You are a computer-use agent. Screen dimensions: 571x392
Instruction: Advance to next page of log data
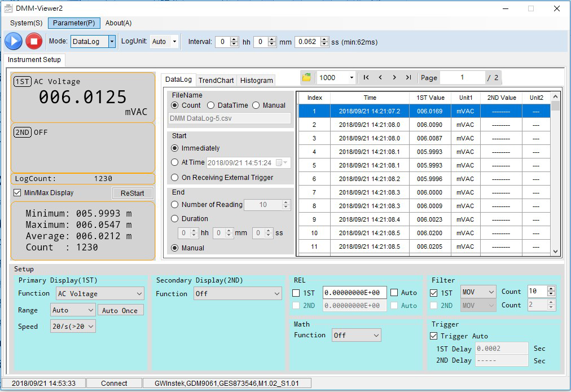pos(394,78)
